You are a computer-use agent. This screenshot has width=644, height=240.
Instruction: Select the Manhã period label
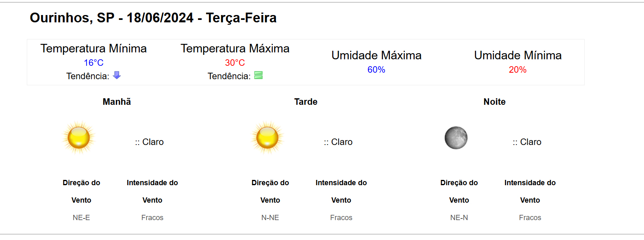pos(117,102)
